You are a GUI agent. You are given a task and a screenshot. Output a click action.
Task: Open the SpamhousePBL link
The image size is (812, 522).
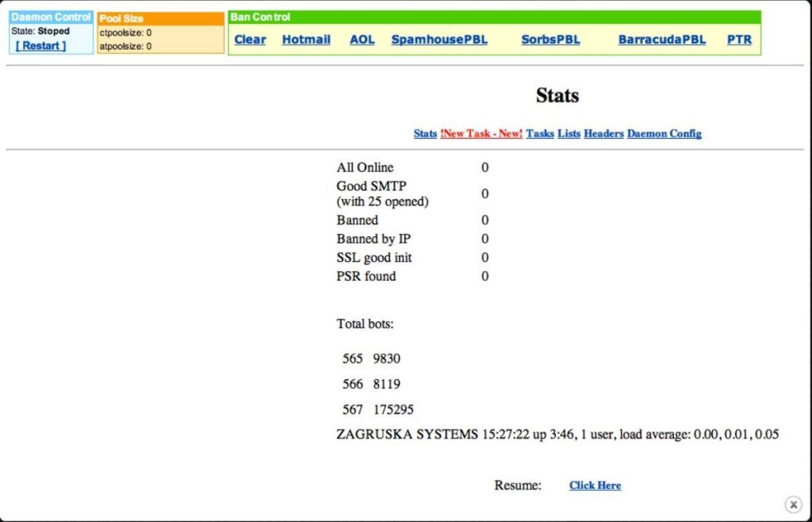click(439, 40)
